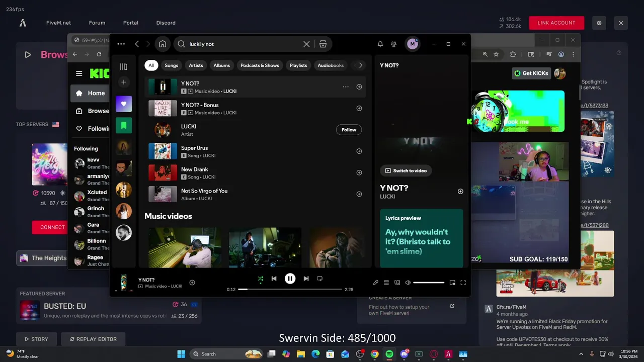Open Liked Songs in Spotify sidebar

[x=124, y=104]
